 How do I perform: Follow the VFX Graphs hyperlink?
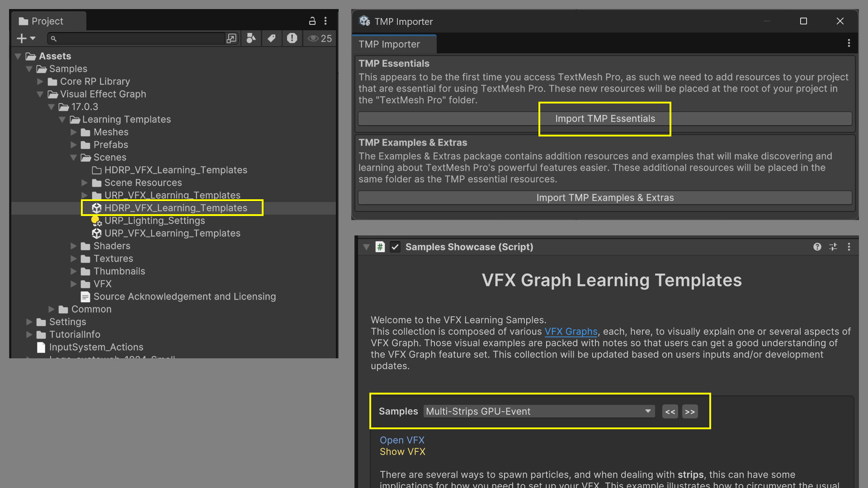coord(571,332)
